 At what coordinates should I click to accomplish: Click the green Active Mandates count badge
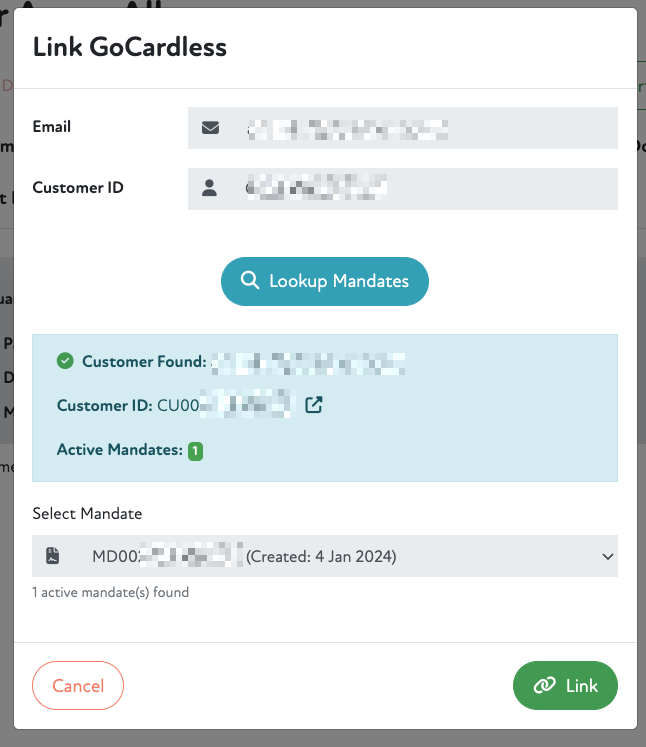[195, 451]
